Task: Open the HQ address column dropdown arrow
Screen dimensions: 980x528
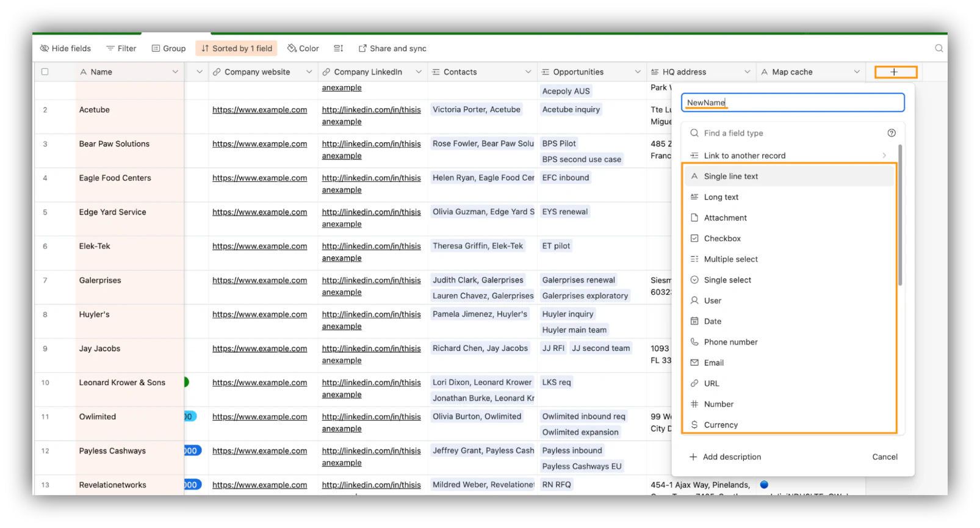Action: (x=748, y=72)
